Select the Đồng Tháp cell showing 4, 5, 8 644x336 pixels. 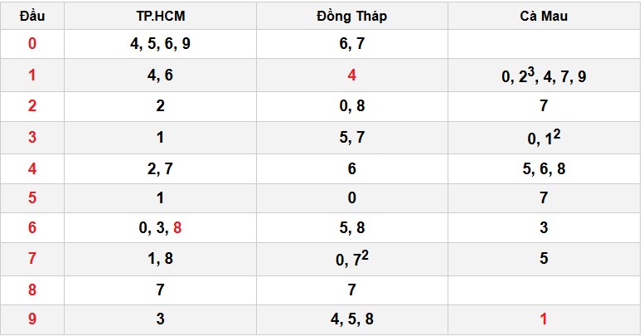pyautogui.click(x=351, y=319)
